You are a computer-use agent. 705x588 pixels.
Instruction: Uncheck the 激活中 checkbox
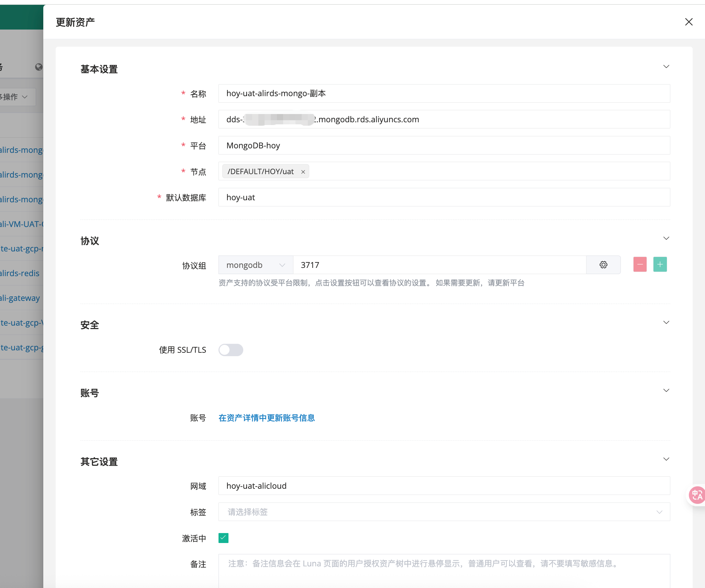coord(223,538)
